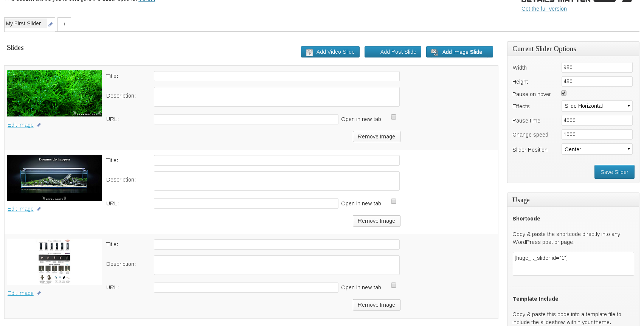The image size is (644, 326).
Task: Remove the aquarium slide image
Action: pos(376,221)
